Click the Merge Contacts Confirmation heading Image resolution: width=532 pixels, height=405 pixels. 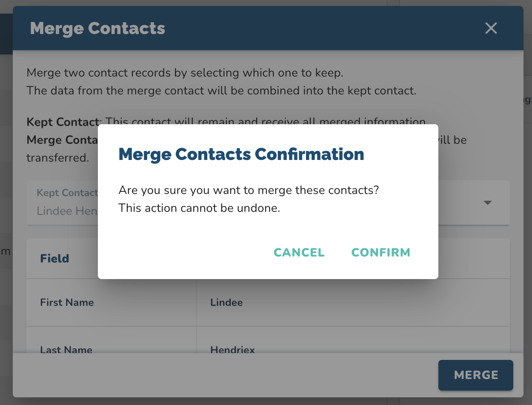pyautogui.click(x=241, y=154)
